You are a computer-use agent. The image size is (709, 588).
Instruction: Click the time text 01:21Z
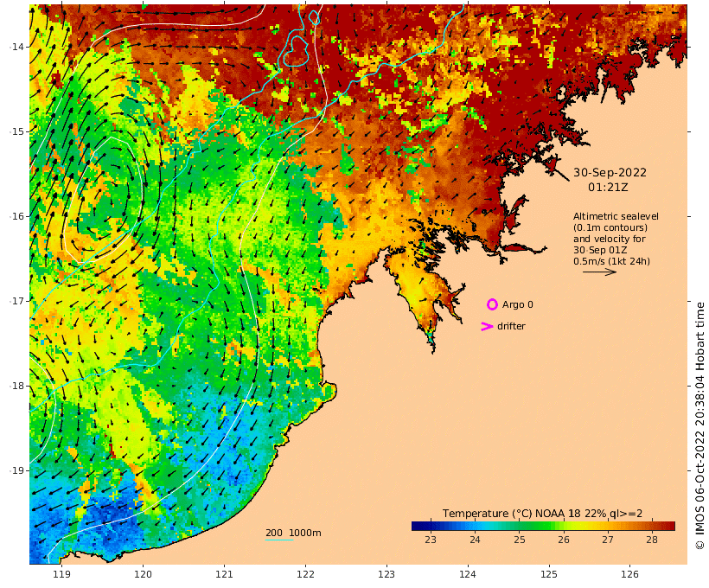point(608,187)
